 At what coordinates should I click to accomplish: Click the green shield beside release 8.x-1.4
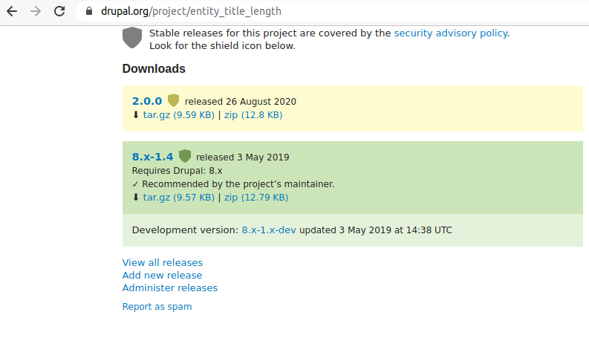point(185,156)
